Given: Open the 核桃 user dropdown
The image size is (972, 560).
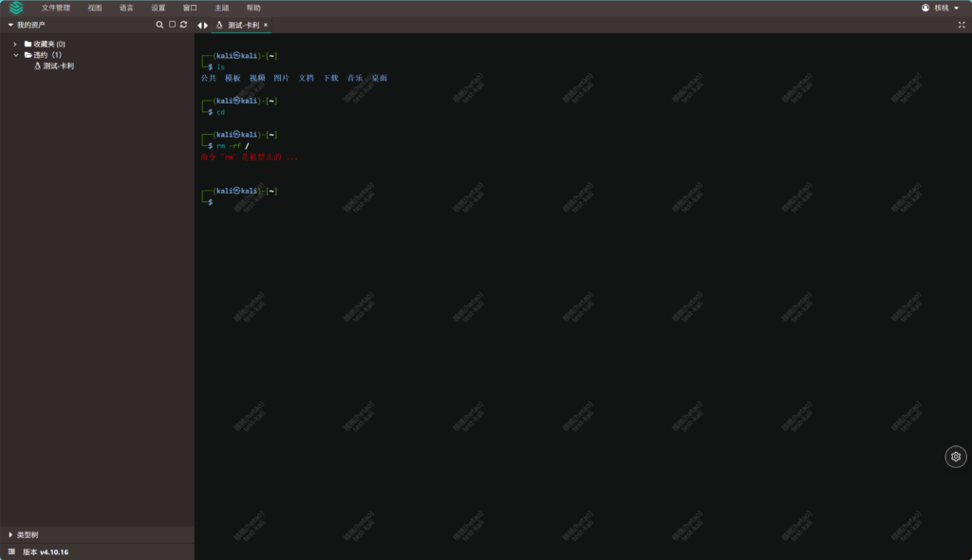Looking at the screenshot, I should click(x=940, y=8).
